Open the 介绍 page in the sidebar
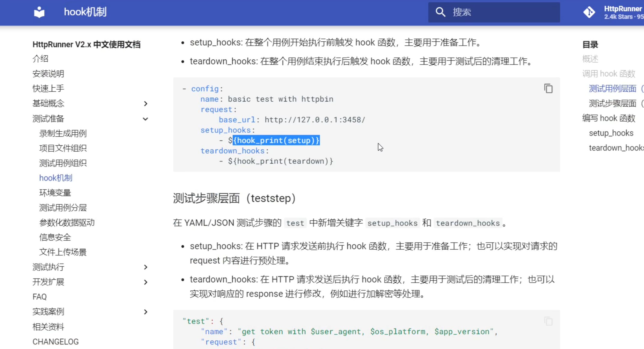Screen dimensions: 644x349 click(x=40, y=58)
